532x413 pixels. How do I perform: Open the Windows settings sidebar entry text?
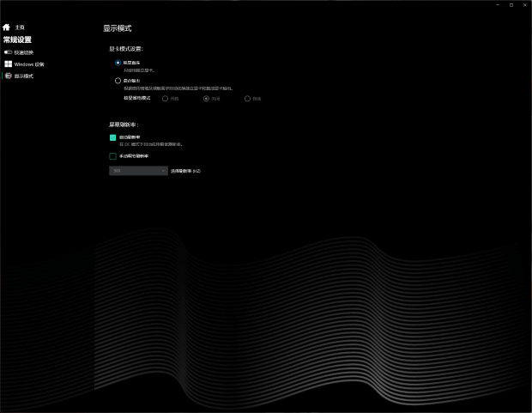(x=29, y=64)
